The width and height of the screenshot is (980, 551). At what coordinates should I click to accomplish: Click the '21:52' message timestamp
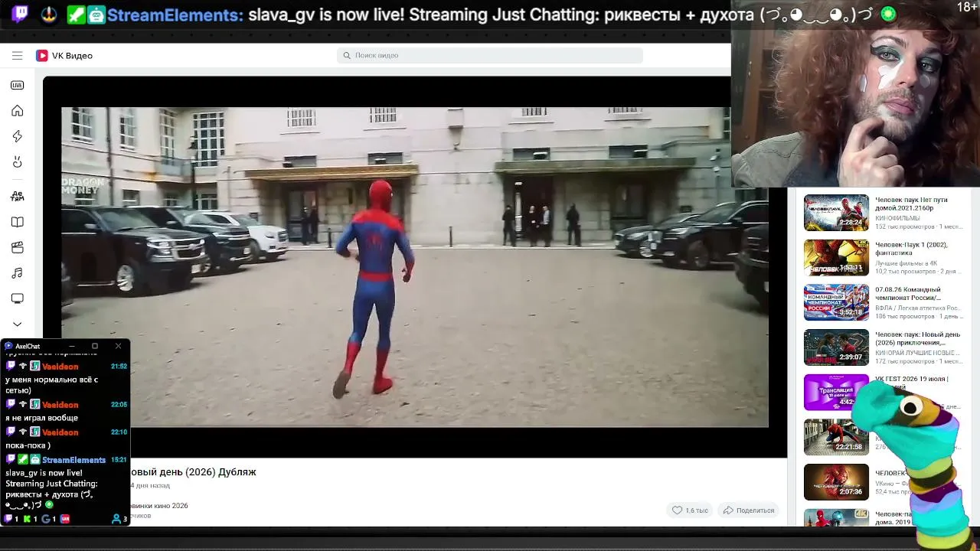tap(119, 367)
